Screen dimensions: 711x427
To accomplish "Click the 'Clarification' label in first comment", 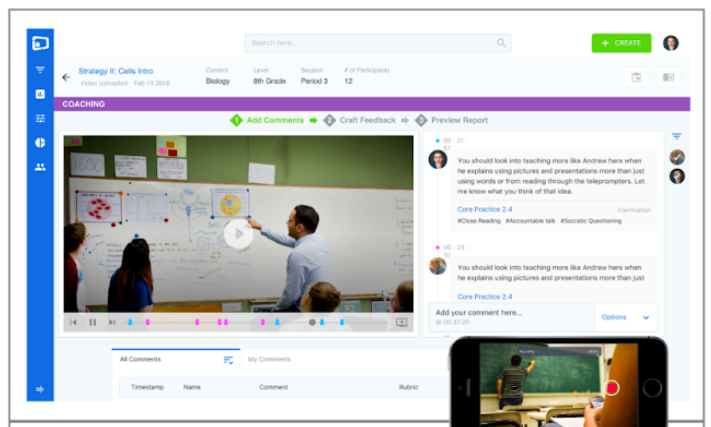I will [634, 210].
